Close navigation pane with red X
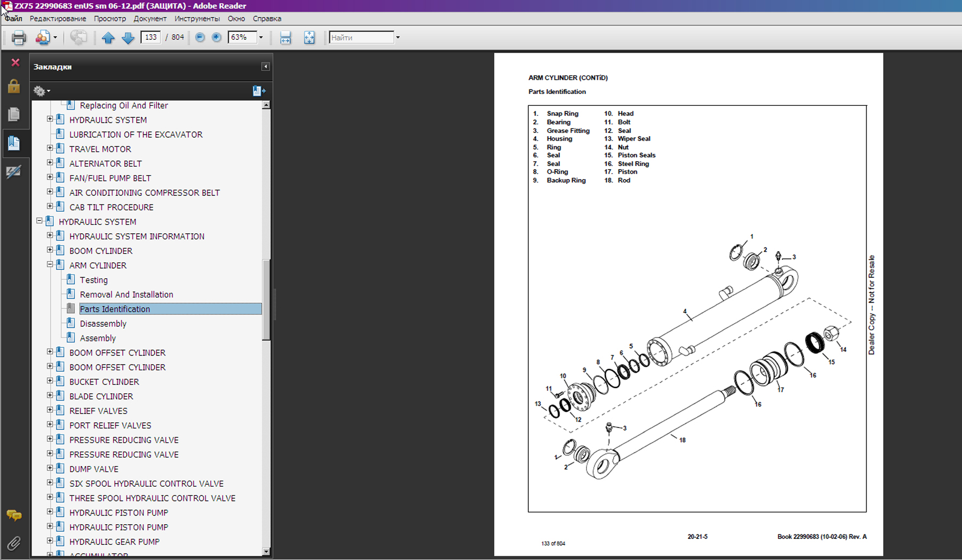 coord(15,62)
